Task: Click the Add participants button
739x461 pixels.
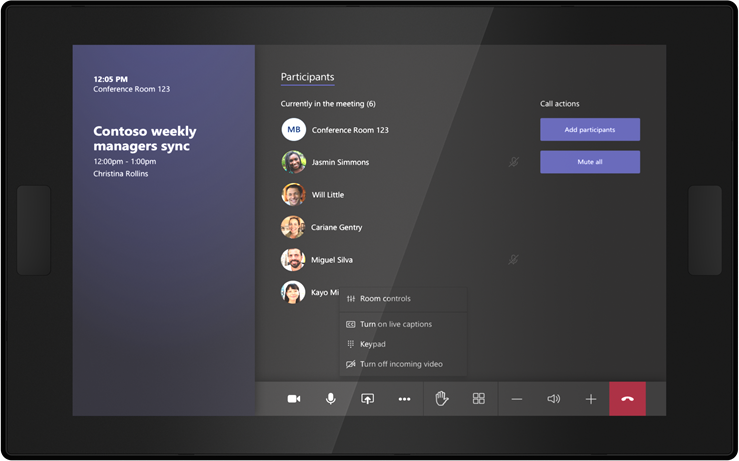Action: point(589,130)
